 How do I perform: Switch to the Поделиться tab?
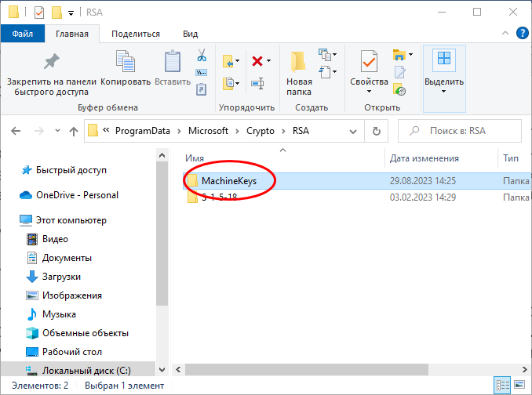pos(136,34)
